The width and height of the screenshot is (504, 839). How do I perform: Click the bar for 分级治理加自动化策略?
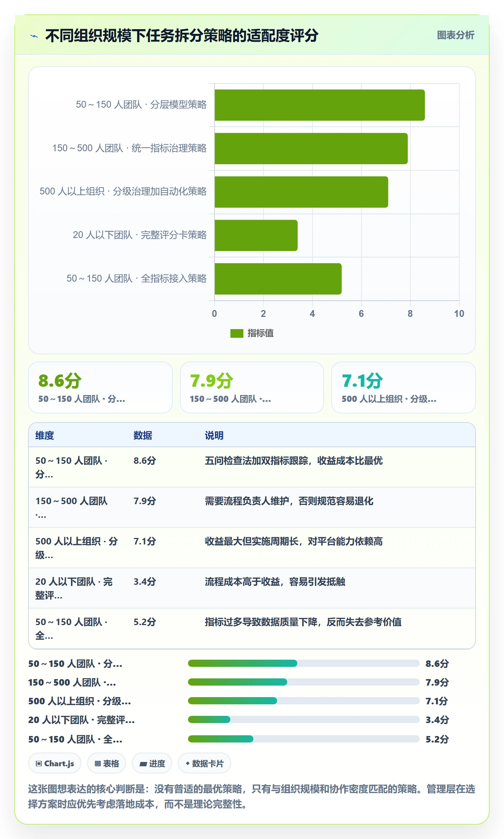point(301,192)
